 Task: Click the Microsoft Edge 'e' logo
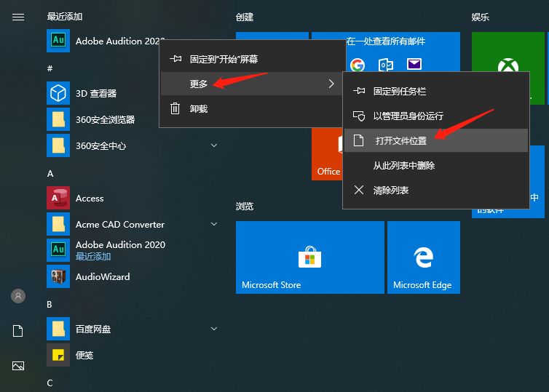(424, 257)
